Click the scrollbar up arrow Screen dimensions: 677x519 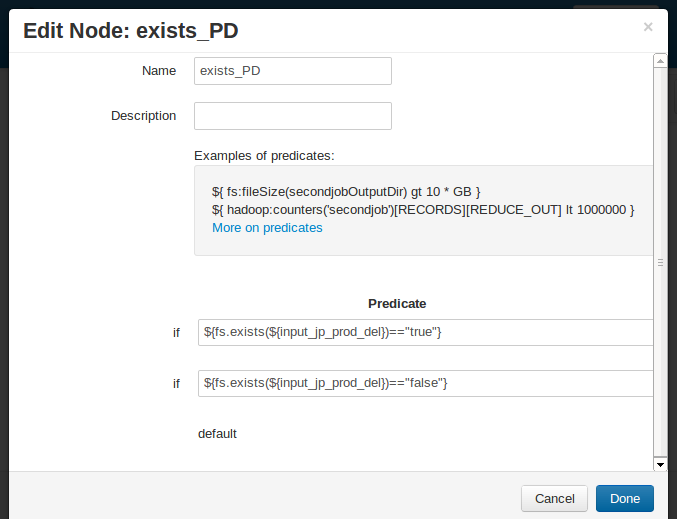660,61
